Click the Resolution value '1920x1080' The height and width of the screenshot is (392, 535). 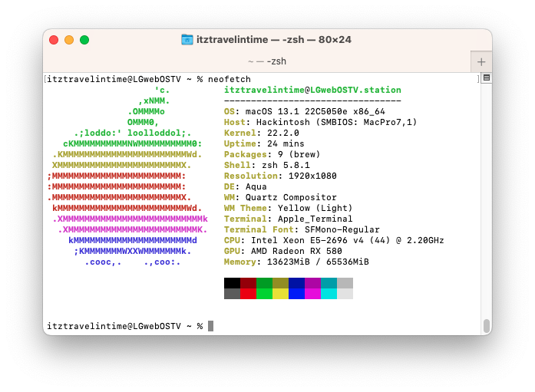[x=312, y=176]
